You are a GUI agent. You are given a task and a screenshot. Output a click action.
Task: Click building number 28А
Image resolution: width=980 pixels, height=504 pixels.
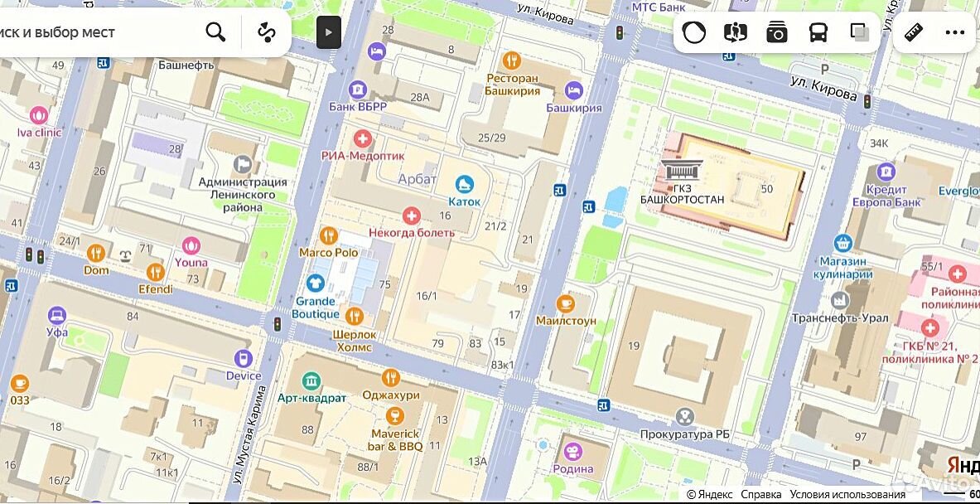point(420,97)
